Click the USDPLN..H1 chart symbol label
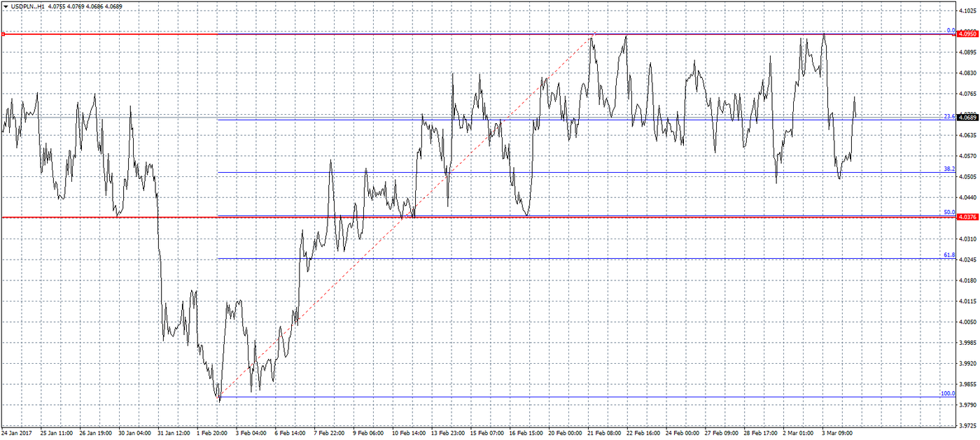 (25, 6)
